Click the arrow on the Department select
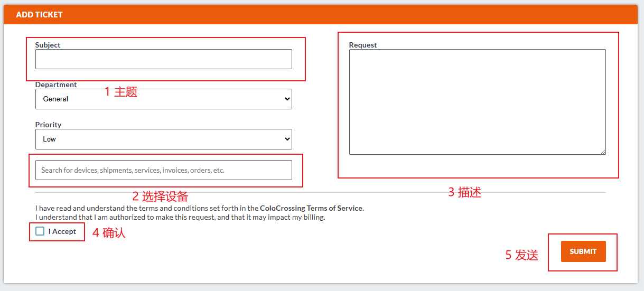 (x=287, y=99)
